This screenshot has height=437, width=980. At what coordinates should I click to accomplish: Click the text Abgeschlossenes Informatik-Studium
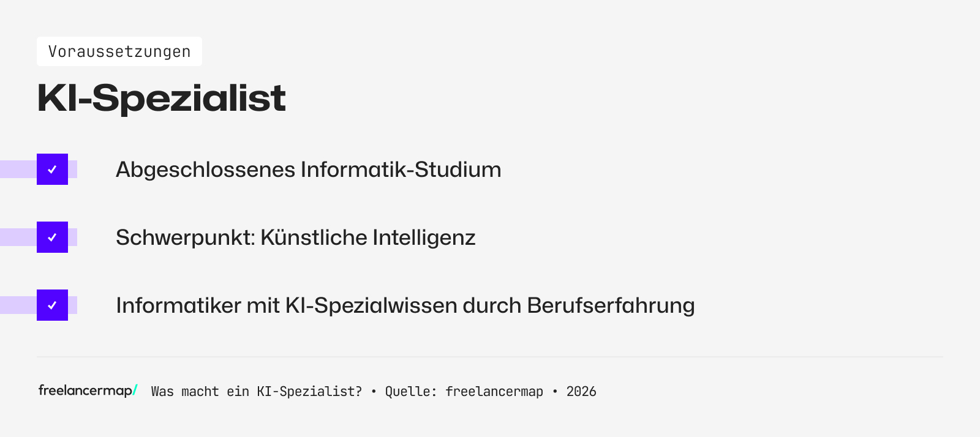(x=308, y=170)
